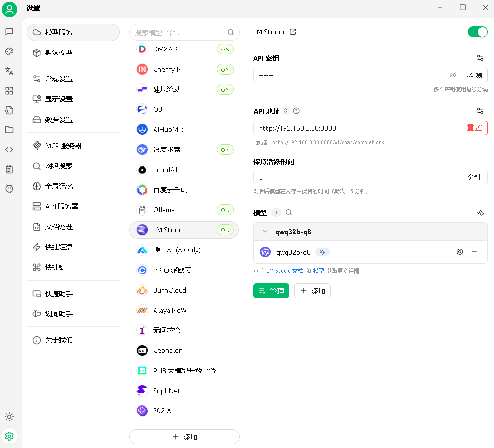Open the translate sidebar icon

click(9, 71)
